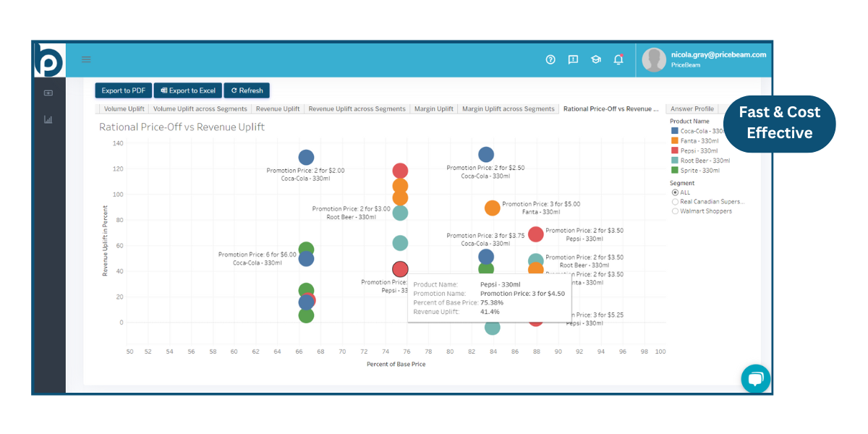Click the Pepsi 2 for $3.50 point
868x434 pixels.
(535, 234)
